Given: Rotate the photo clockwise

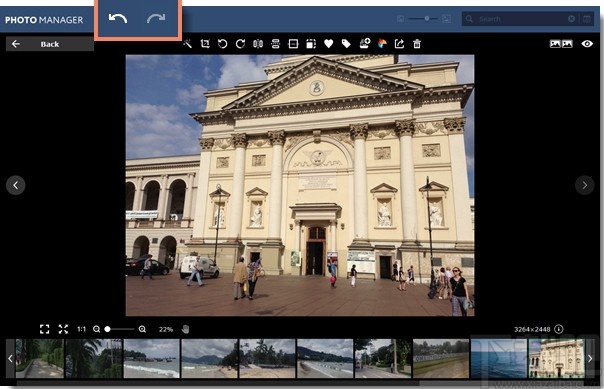Looking at the screenshot, I should (x=240, y=44).
